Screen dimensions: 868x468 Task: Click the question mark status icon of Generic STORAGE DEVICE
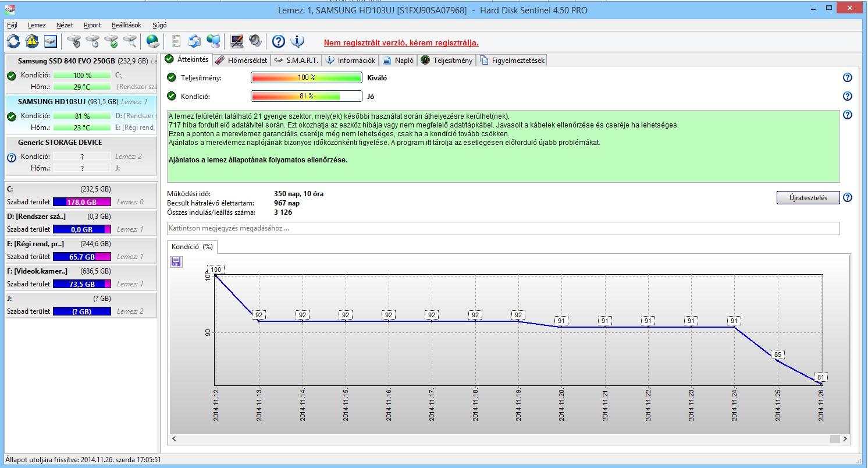[12, 157]
